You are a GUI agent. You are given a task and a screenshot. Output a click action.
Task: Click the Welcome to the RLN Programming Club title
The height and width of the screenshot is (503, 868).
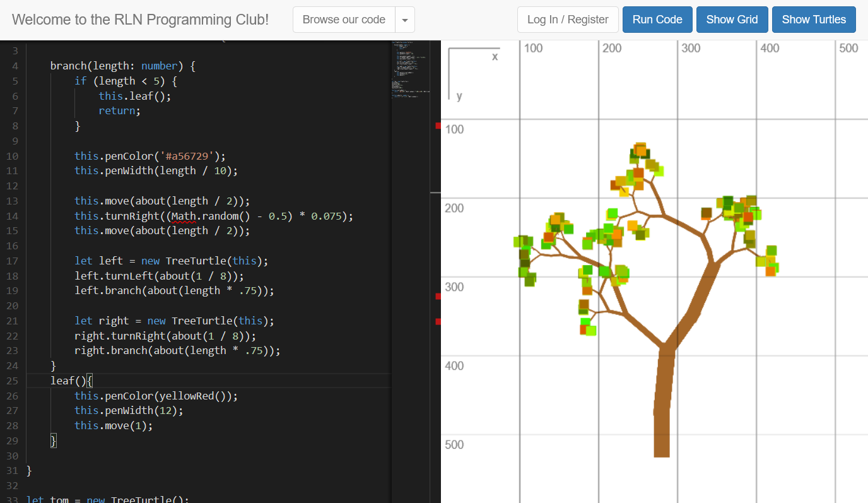point(140,20)
